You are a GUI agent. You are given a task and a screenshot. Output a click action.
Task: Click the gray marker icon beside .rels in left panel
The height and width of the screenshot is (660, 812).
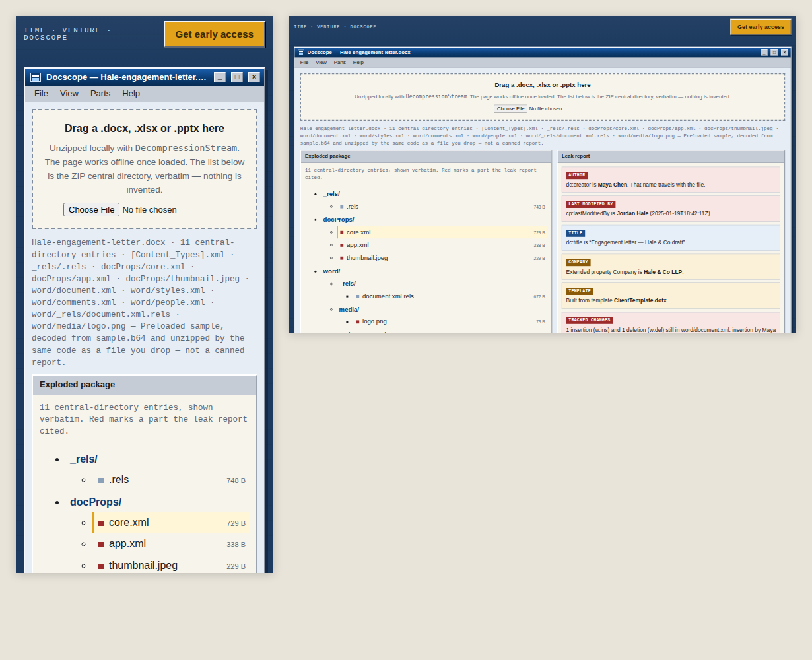pyautogui.click(x=101, y=480)
